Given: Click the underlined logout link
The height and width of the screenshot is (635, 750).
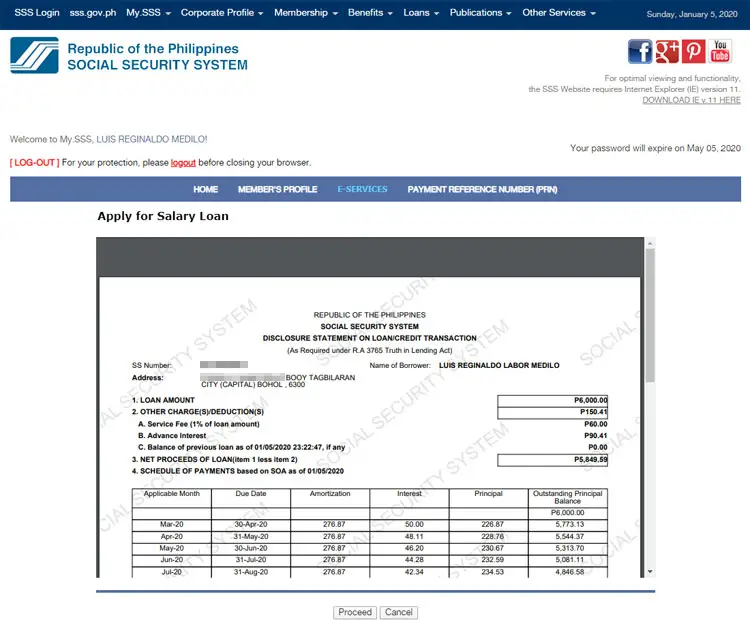Looking at the screenshot, I should pos(183,163).
